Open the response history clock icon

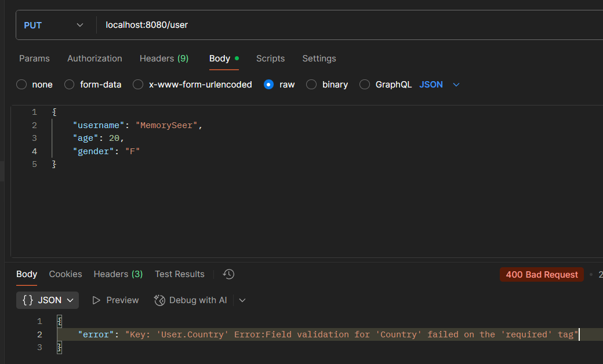click(228, 274)
